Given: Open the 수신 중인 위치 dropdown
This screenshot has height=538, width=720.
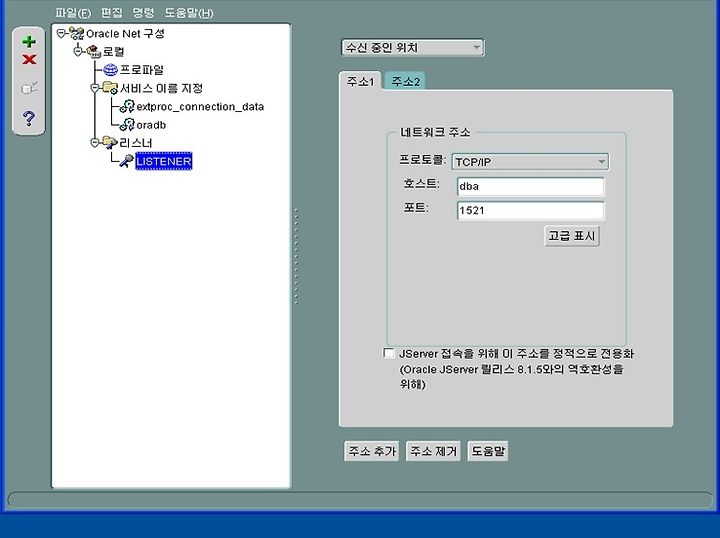Looking at the screenshot, I should tap(412, 47).
